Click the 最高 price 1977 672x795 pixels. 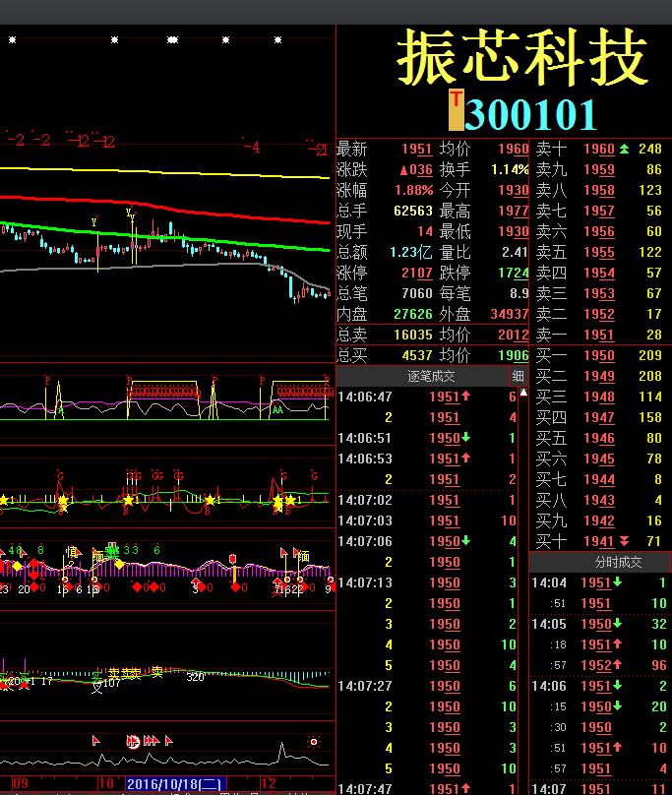[514, 211]
